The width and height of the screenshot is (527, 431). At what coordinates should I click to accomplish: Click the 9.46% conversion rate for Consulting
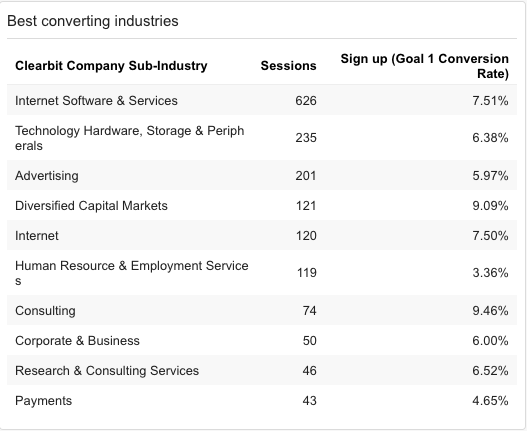pos(490,310)
